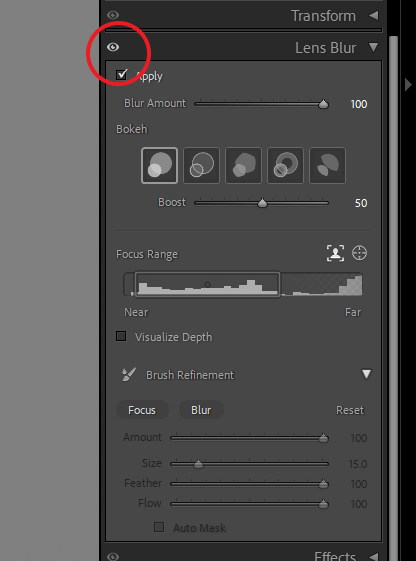Uncheck the Apply checkbox
Image resolution: width=416 pixels, height=561 pixels.
tap(122, 75)
